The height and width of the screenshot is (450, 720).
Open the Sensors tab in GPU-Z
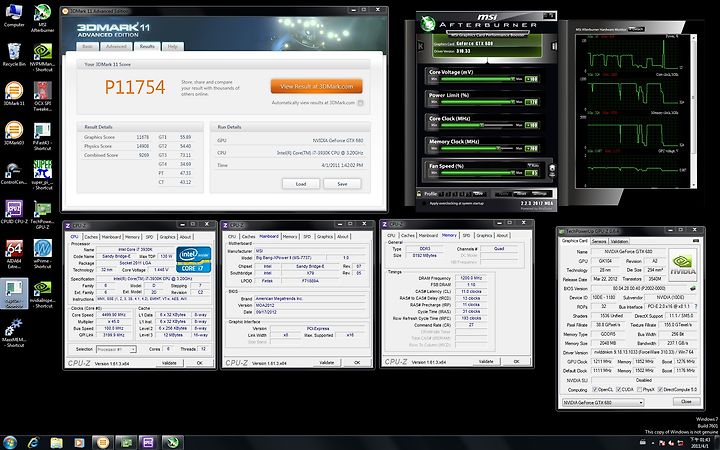pyautogui.click(x=599, y=241)
